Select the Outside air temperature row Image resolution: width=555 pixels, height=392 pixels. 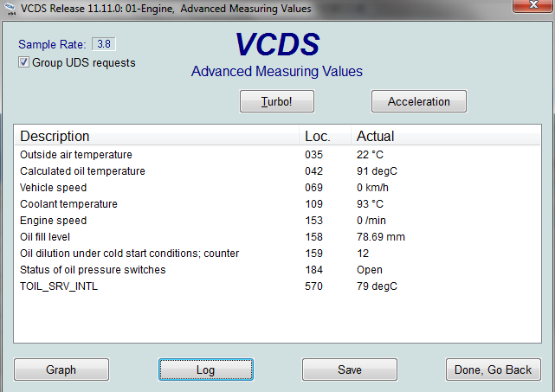click(277, 155)
